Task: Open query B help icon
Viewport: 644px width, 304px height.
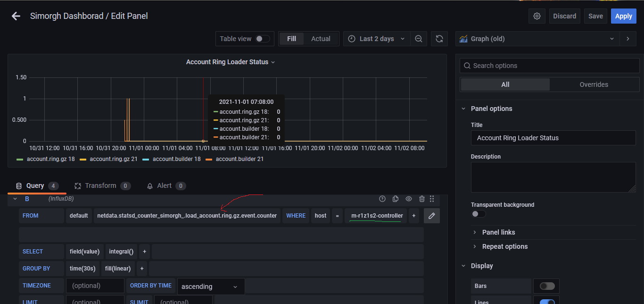Action: point(382,199)
